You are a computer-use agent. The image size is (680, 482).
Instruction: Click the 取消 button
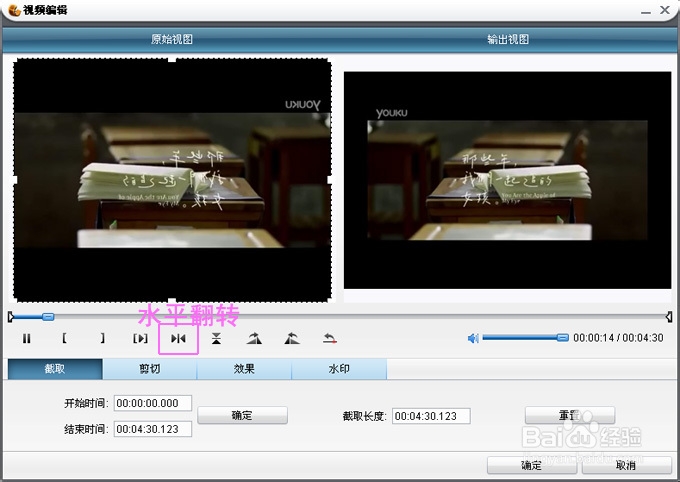click(x=626, y=465)
